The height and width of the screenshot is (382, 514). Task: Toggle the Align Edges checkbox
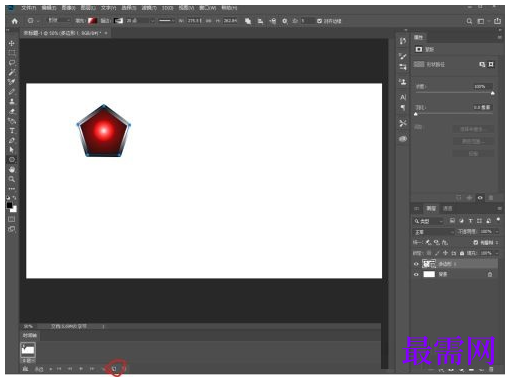pyautogui.click(x=319, y=21)
